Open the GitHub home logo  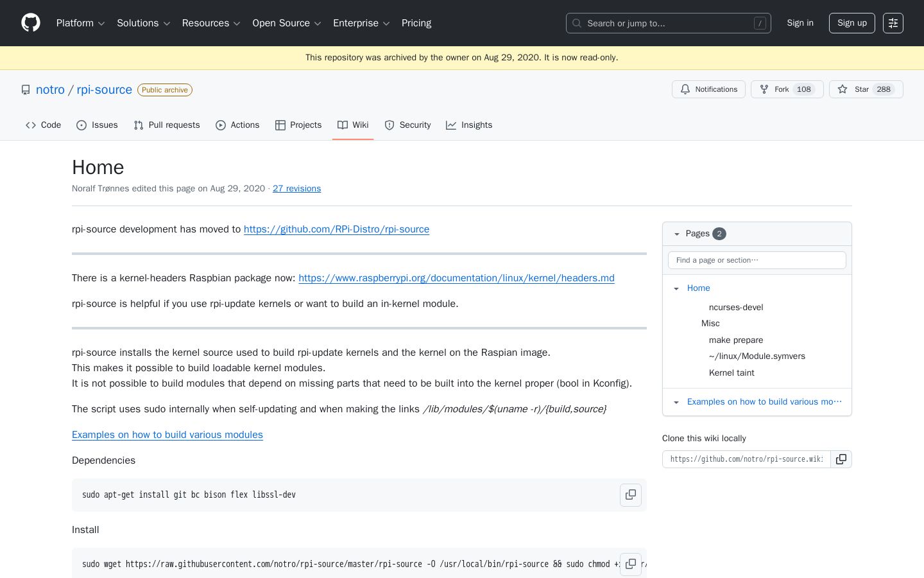tap(31, 23)
